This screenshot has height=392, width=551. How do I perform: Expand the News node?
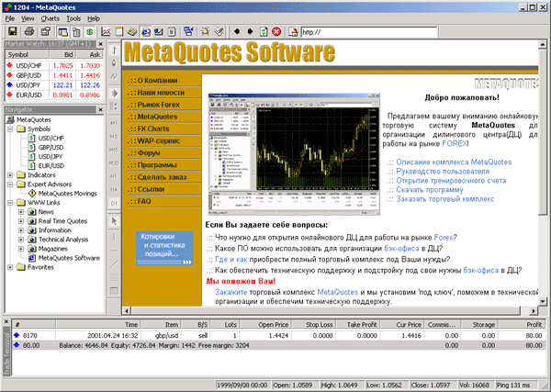[21, 212]
